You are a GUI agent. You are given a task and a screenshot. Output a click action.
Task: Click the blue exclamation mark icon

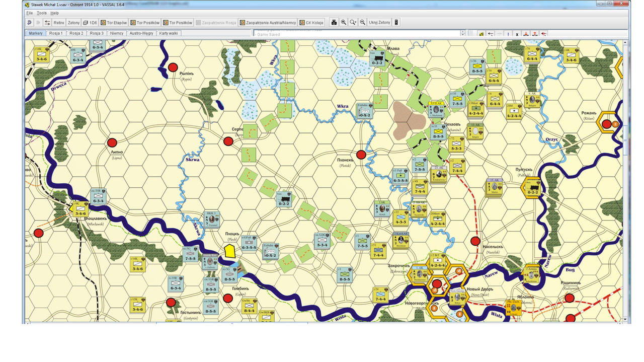pos(508,34)
